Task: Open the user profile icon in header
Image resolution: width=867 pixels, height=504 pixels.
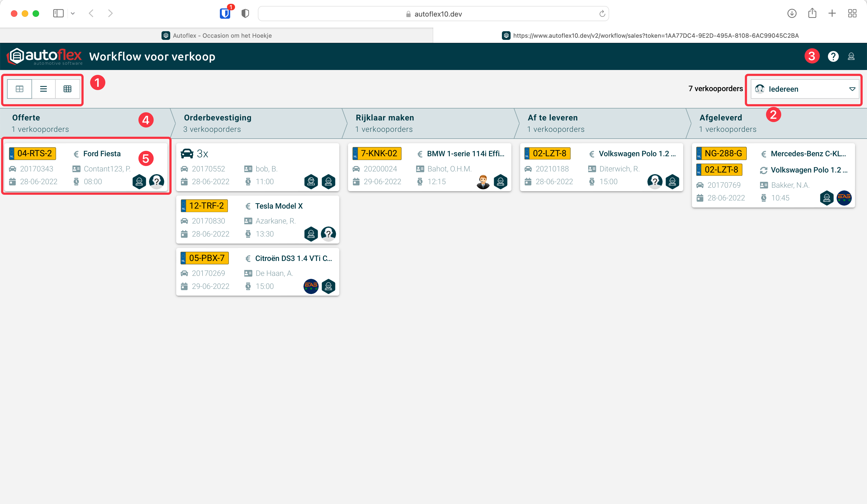Action: [851, 56]
